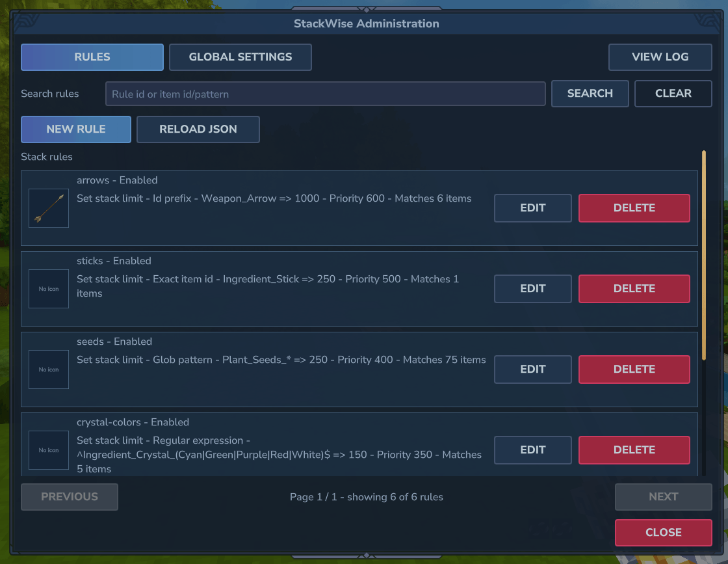Delete the arrows rule
Viewport: 728px width, 564px height.
click(x=634, y=208)
